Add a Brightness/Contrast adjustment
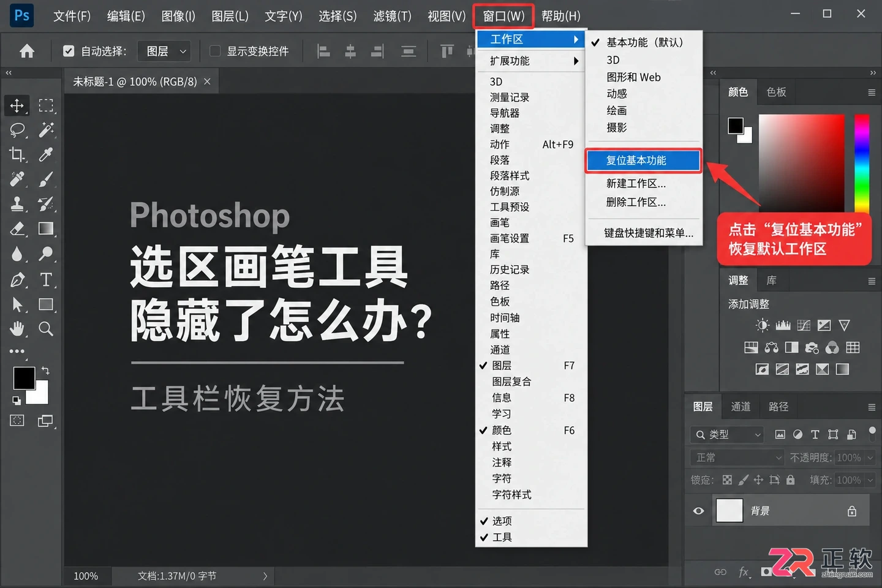This screenshot has height=588, width=882. pyautogui.click(x=762, y=325)
